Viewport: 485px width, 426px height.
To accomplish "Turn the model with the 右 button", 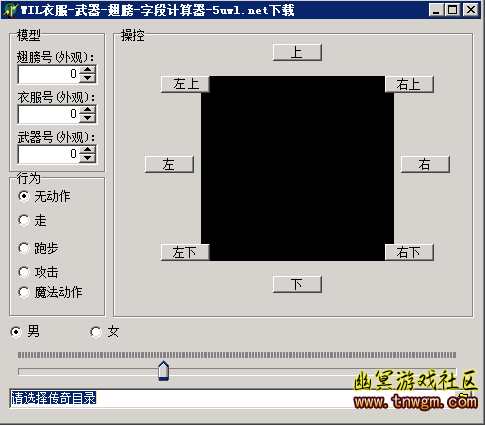I will tap(425, 164).
